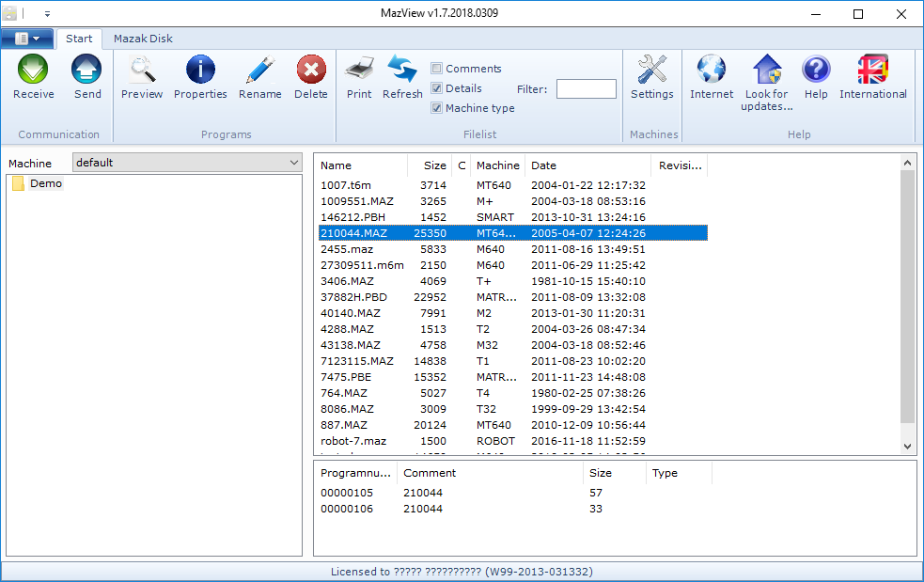This screenshot has height=582, width=924.
Task: Click the Type column header in details
Action: click(679, 473)
